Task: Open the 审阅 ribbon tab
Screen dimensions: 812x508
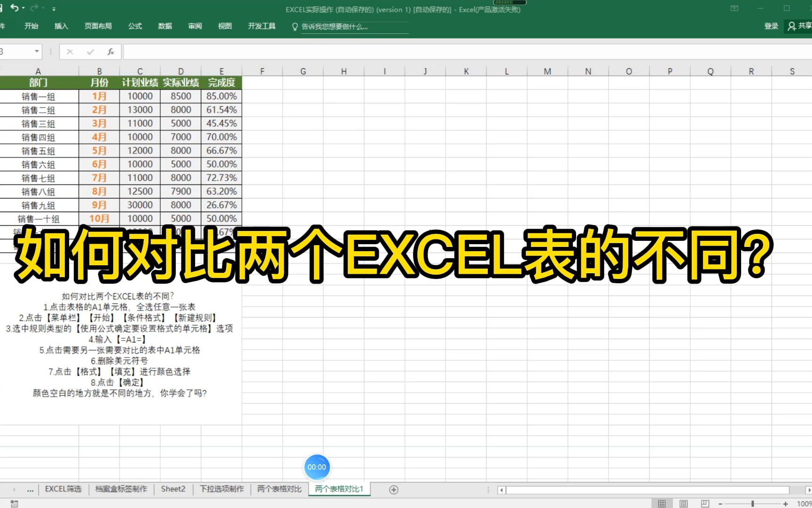Action: [195, 26]
